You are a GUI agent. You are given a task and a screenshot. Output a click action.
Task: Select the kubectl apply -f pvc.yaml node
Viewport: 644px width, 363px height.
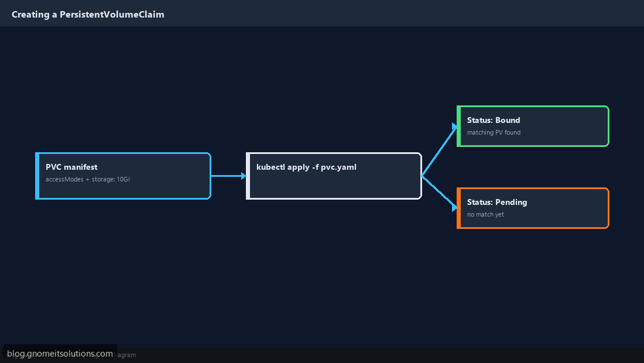pos(334,176)
